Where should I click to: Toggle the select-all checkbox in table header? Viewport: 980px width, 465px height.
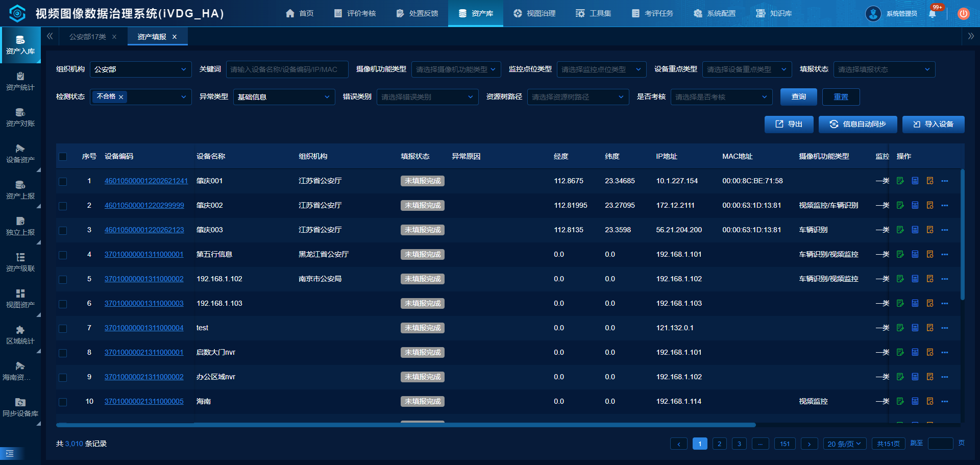click(63, 157)
